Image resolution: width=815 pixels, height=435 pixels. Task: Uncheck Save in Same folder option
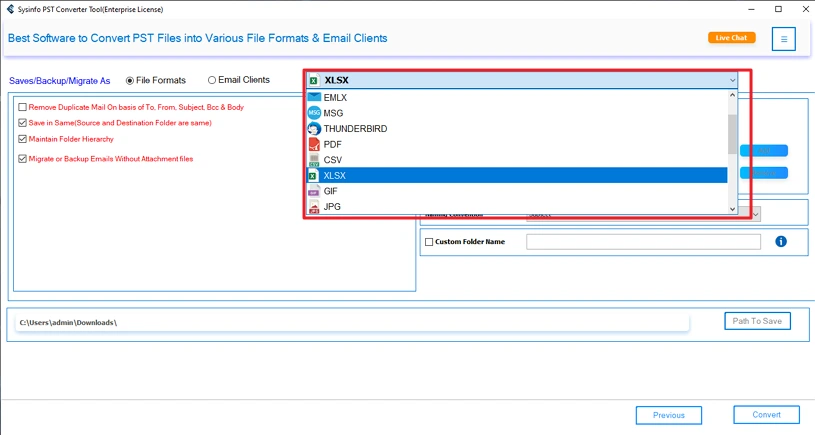22,123
